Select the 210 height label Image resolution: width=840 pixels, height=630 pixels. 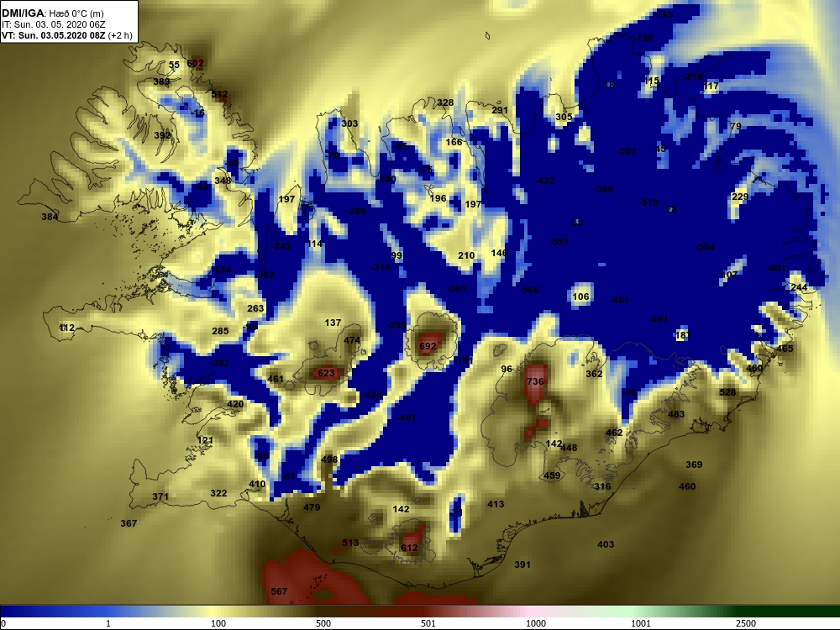(x=466, y=255)
